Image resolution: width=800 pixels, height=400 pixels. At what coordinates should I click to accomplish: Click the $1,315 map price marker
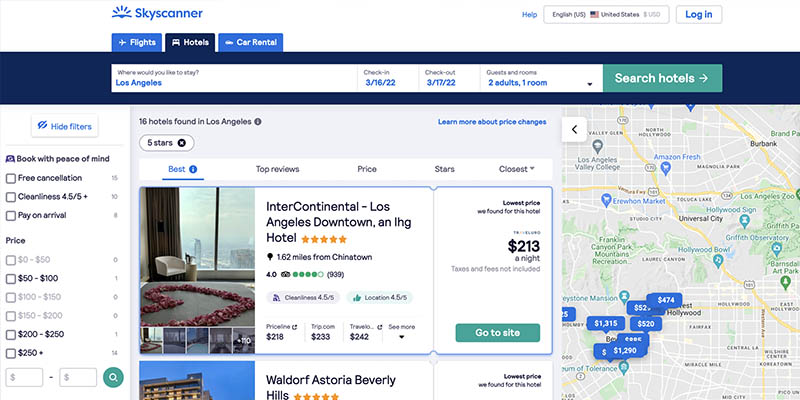pyautogui.click(x=606, y=323)
